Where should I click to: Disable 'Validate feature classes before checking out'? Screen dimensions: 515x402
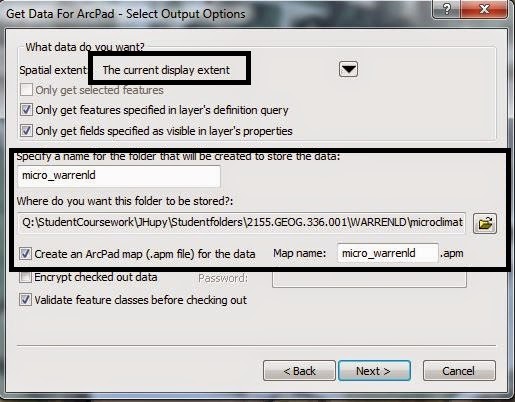click(x=25, y=300)
